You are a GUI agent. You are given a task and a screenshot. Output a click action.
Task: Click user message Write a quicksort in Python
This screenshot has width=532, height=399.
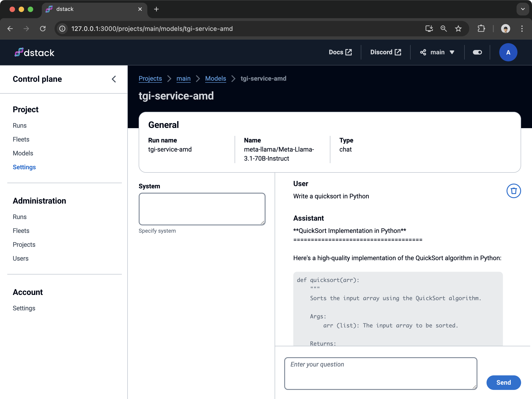click(331, 196)
